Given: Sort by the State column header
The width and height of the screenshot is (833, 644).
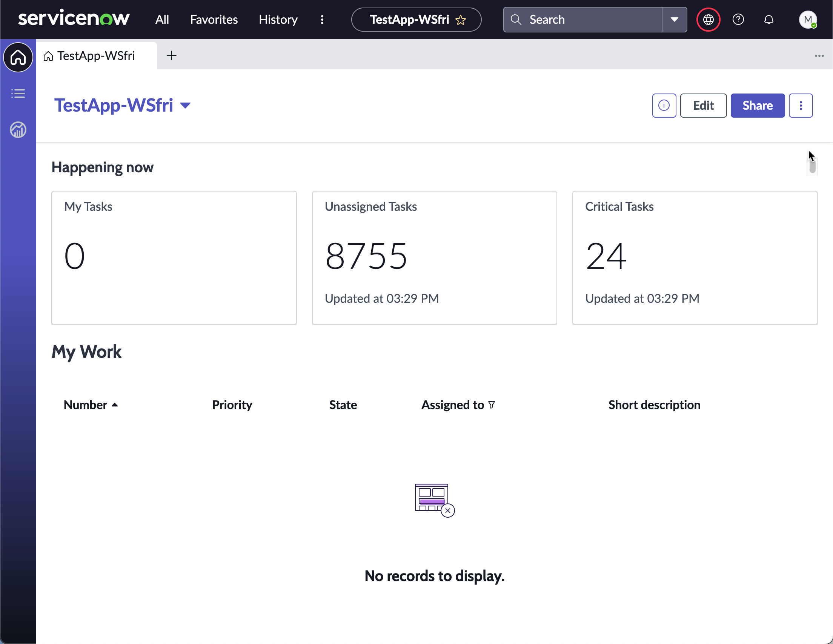Looking at the screenshot, I should pos(343,405).
